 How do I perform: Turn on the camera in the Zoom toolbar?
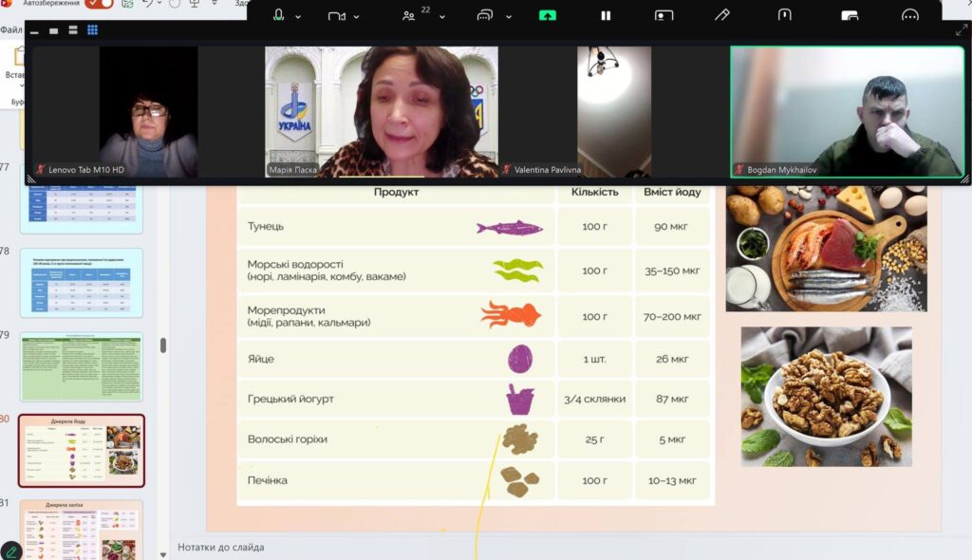336,16
